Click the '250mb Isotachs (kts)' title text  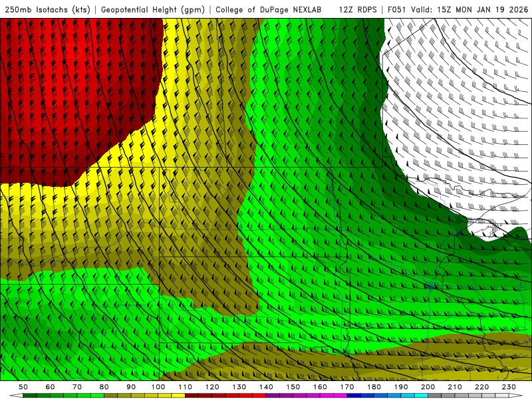pos(47,9)
